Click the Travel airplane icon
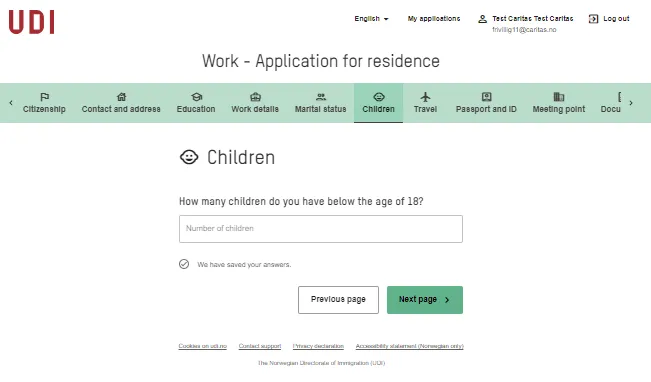 click(425, 97)
